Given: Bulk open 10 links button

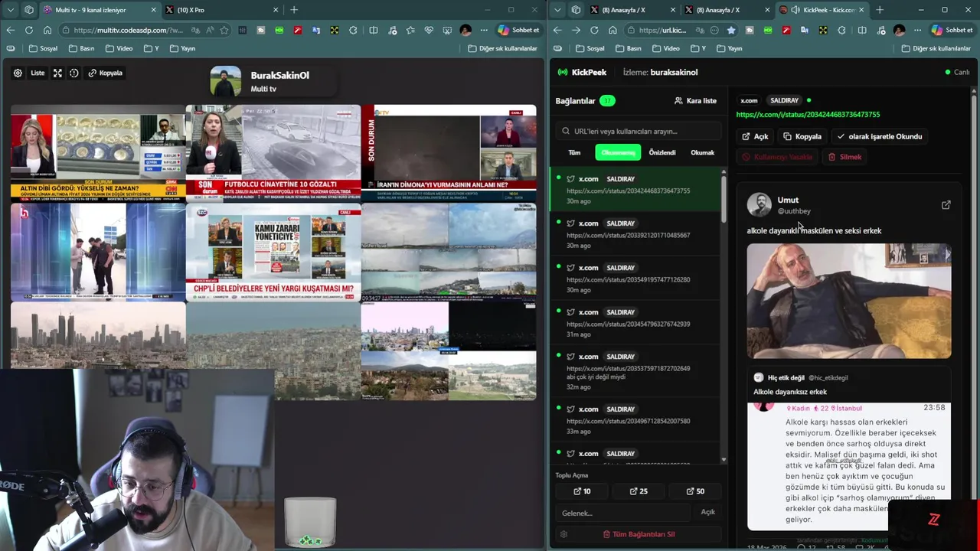Looking at the screenshot, I should (x=583, y=491).
